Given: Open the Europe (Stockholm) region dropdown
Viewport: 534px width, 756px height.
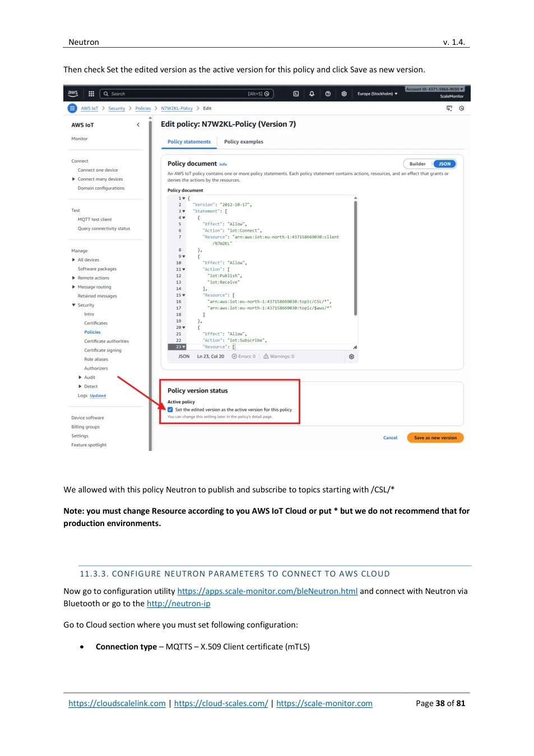Looking at the screenshot, I should pyautogui.click(x=378, y=94).
